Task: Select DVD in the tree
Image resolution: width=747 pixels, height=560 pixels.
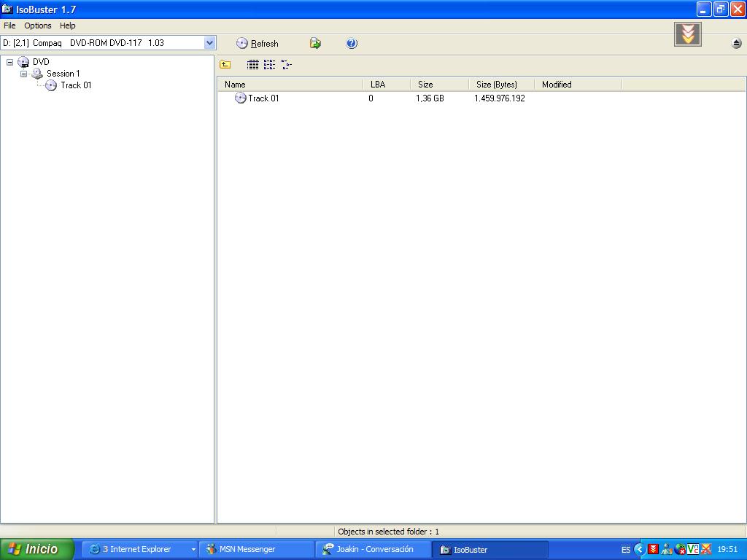Action: click(x=41, y=62)
